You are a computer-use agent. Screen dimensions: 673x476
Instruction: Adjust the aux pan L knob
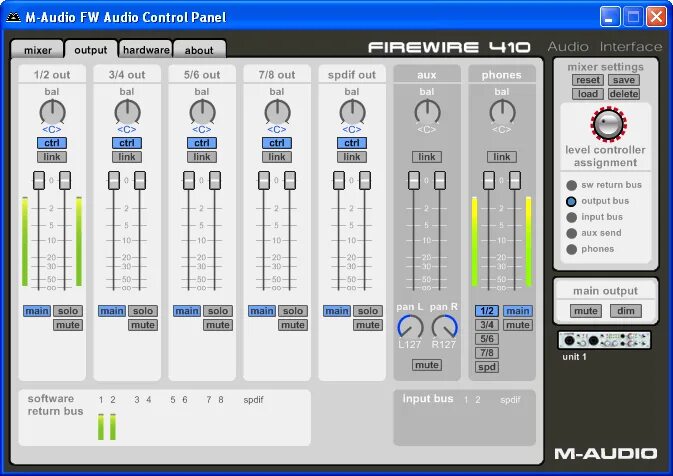(410, 327)
